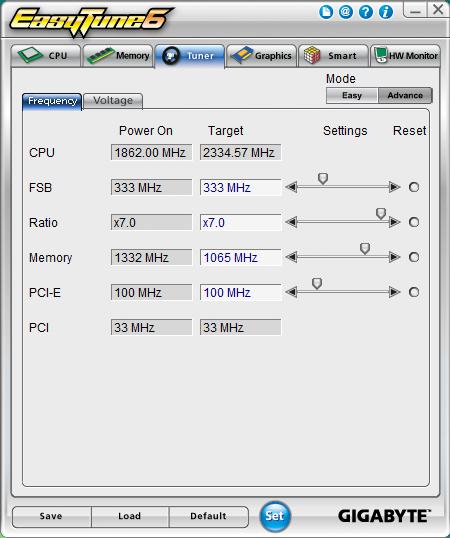This screenshot has width=450, height=538.
Task: Click the round blue Set button
Action: tap(275, 516)
